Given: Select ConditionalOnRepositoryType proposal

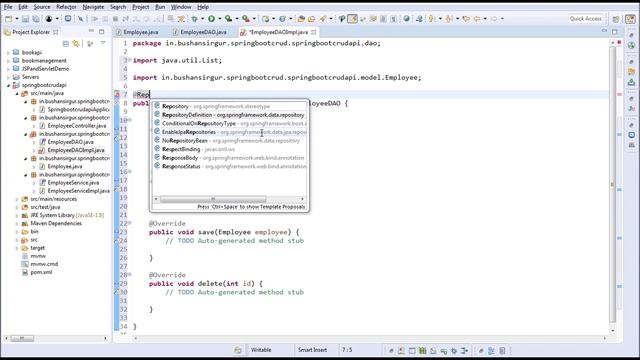Looking at the screenshot, I should (x=230, y=123).
